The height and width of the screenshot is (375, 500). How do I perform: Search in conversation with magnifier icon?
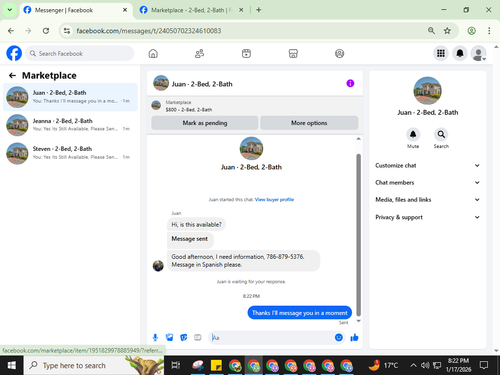point(441,134)
